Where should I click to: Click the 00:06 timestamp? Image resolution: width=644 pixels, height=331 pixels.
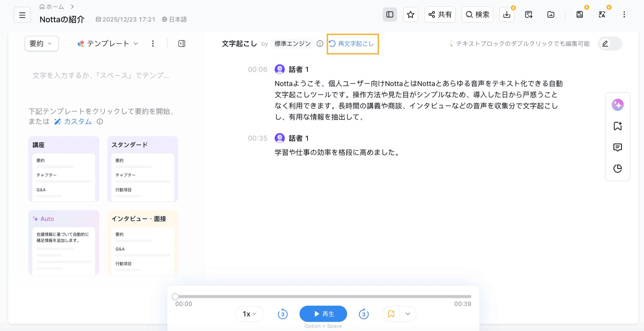coord(258,70)
